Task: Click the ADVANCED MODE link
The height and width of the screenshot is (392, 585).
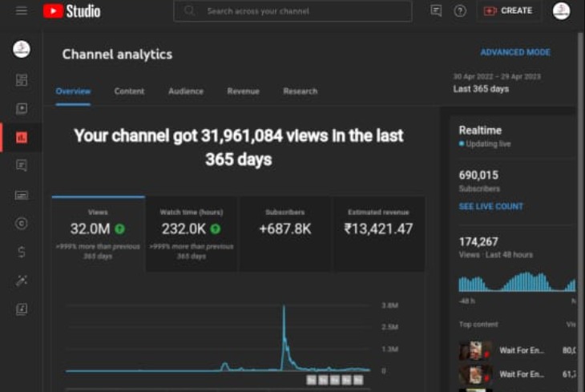Action: click(515, 52)
